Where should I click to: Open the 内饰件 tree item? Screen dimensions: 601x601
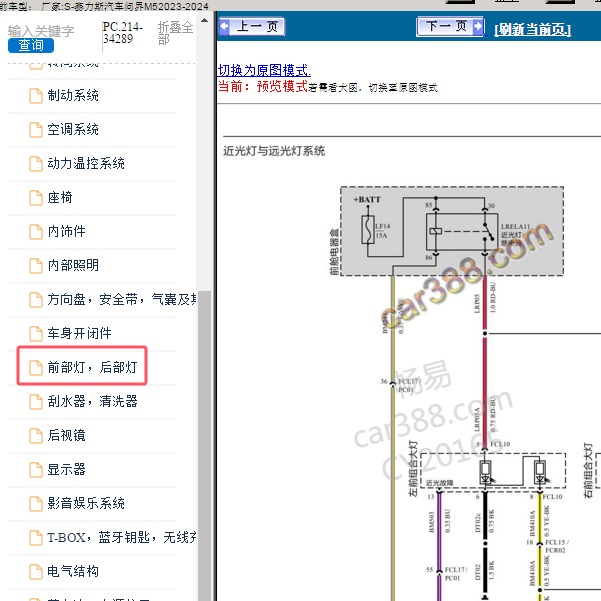click(x=66, y=231)
